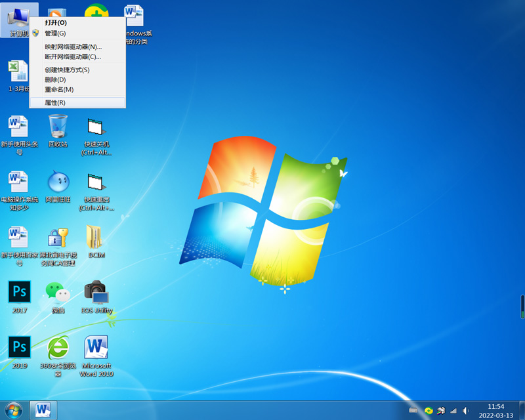Click the Show desktop button

522,410
